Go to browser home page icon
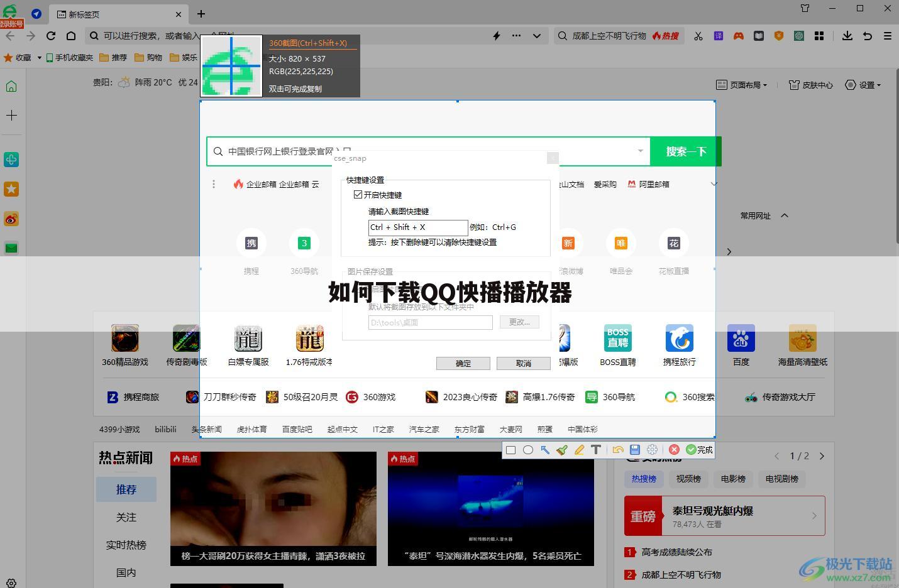Viewport: 899px width, 588px height. click(71, 36)
